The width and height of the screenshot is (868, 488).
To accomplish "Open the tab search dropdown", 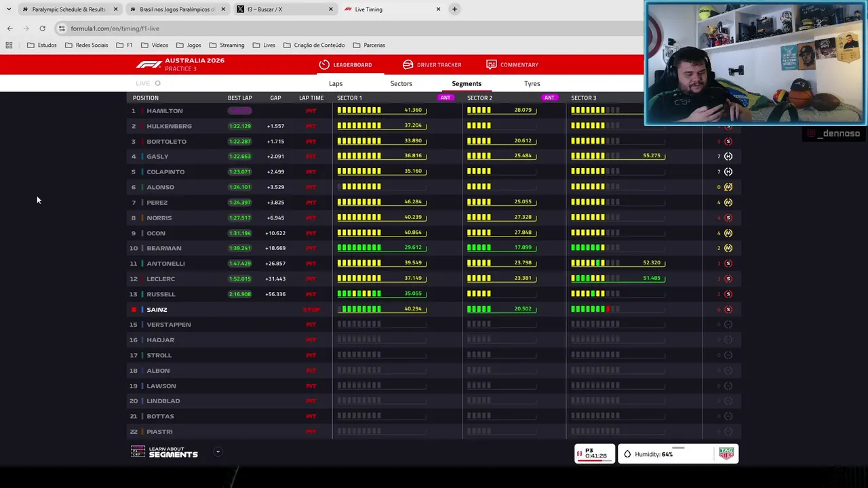I will (8, 9).
